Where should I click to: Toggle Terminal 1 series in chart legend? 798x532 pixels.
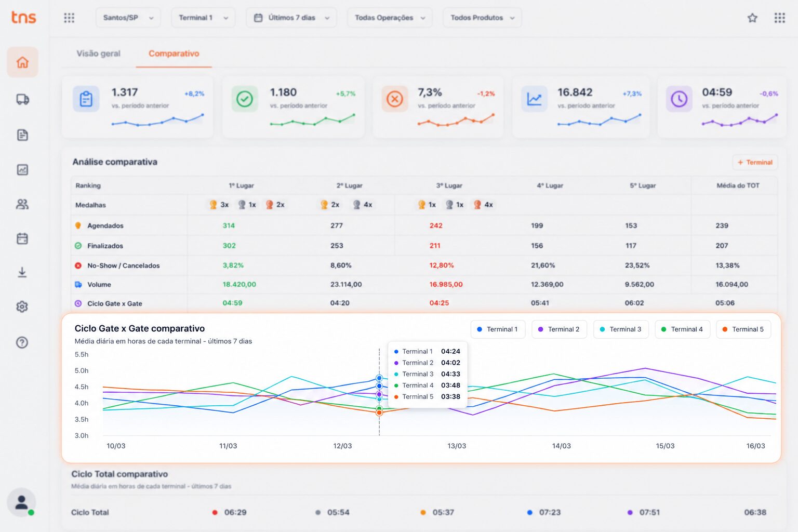(498, 329)
